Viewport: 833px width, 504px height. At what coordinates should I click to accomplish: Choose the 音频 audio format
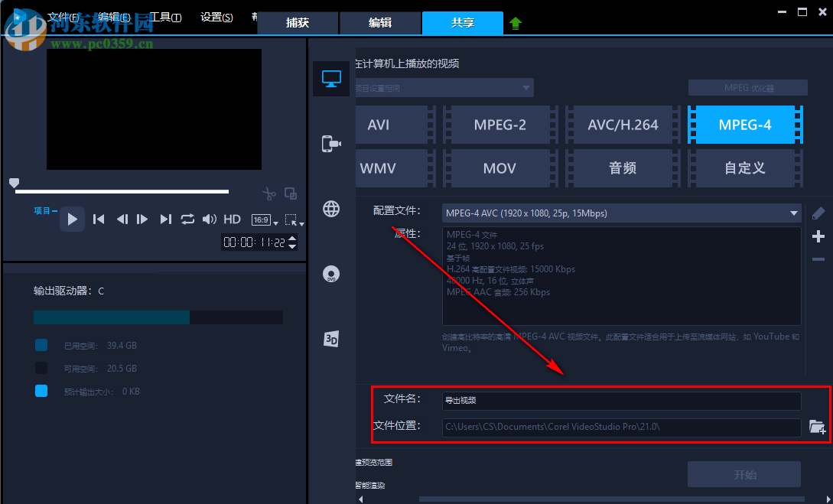(623, 168)
